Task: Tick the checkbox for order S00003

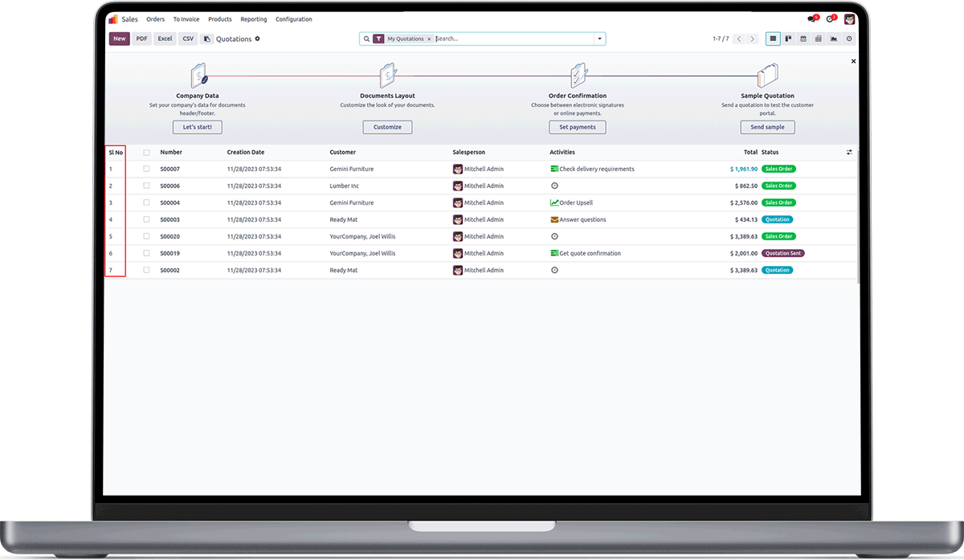Action: [x=146, y=219]
